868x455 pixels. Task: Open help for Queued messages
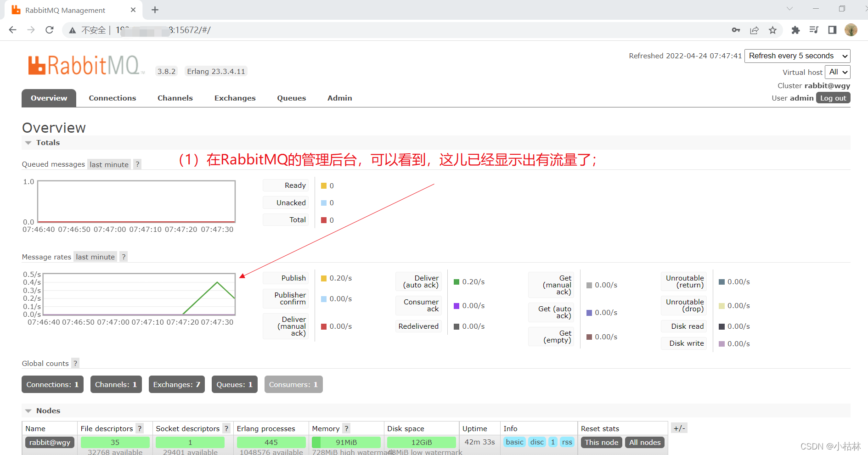137,164
